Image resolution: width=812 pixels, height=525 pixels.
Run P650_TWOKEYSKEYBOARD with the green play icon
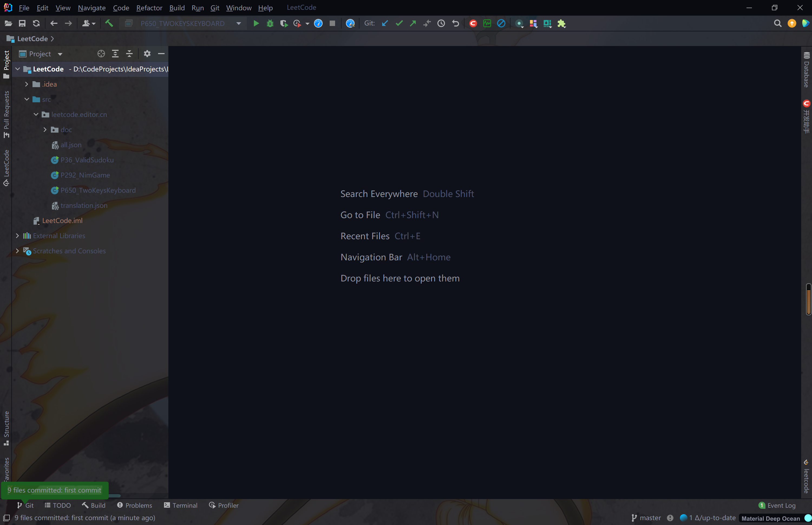pos(256,23)
